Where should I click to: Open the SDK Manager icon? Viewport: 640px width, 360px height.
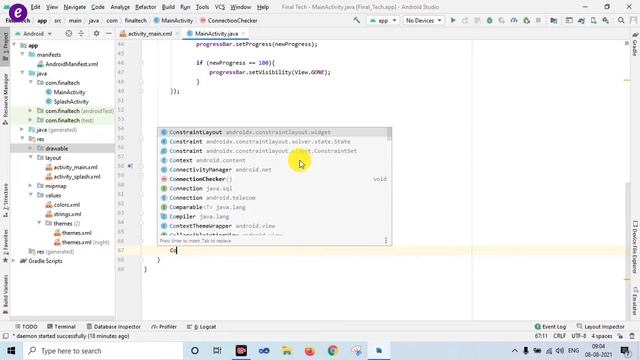pos(606,20)
